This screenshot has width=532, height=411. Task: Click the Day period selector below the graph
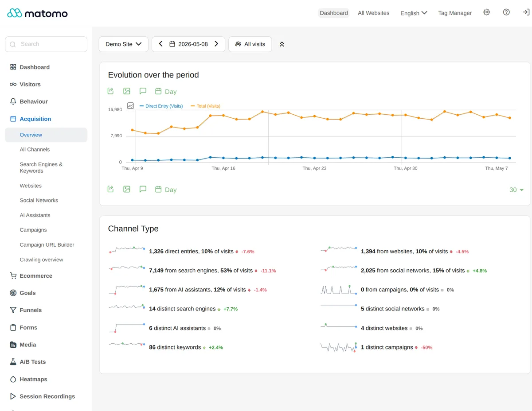(166, 190)
